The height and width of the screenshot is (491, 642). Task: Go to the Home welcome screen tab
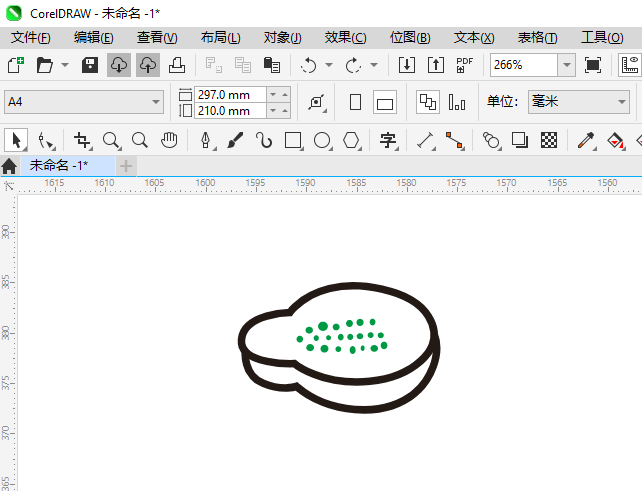pos(9,166)
